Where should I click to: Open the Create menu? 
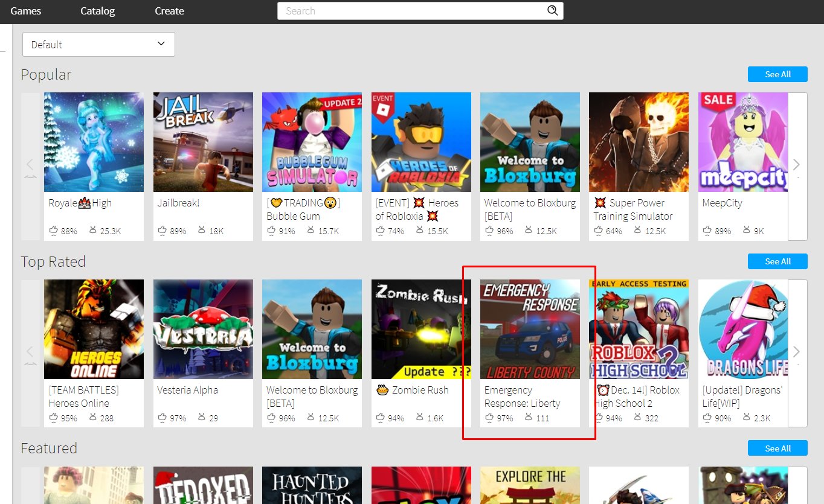tap(169, 11)
